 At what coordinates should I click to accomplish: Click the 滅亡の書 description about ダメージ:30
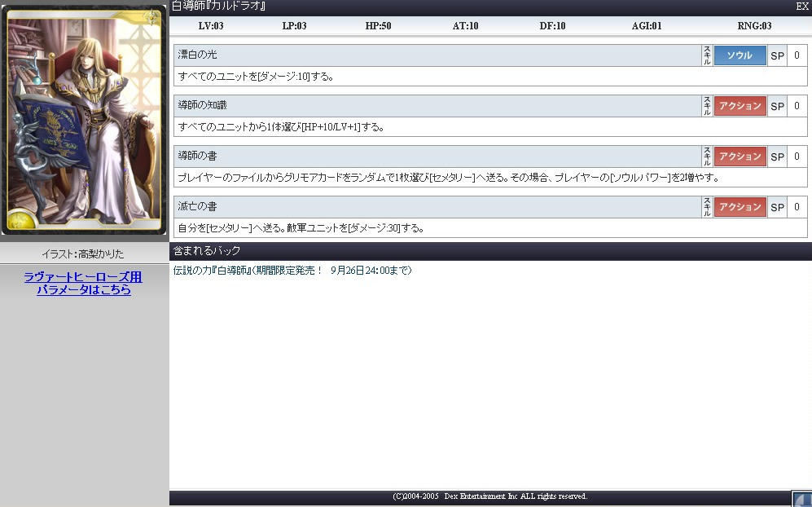tap(301, 228)
